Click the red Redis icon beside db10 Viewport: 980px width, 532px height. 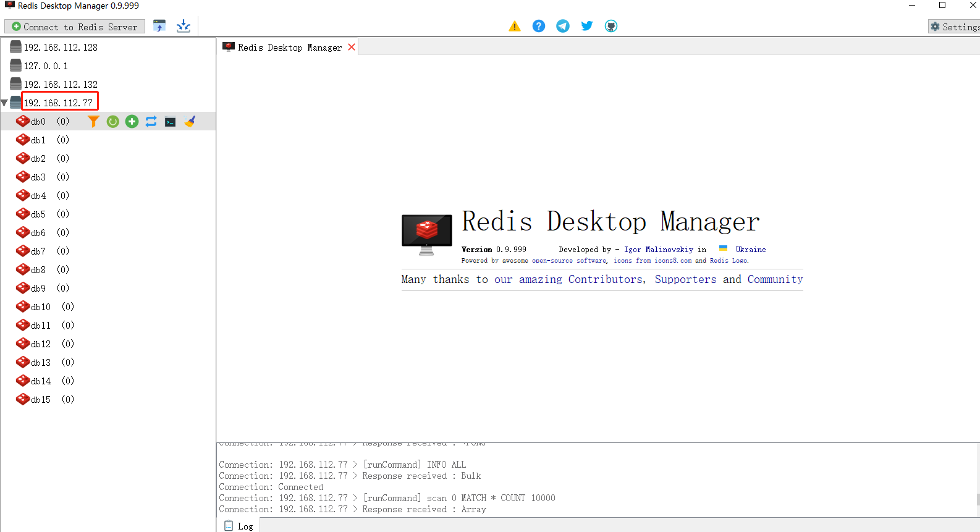point(23,306)
